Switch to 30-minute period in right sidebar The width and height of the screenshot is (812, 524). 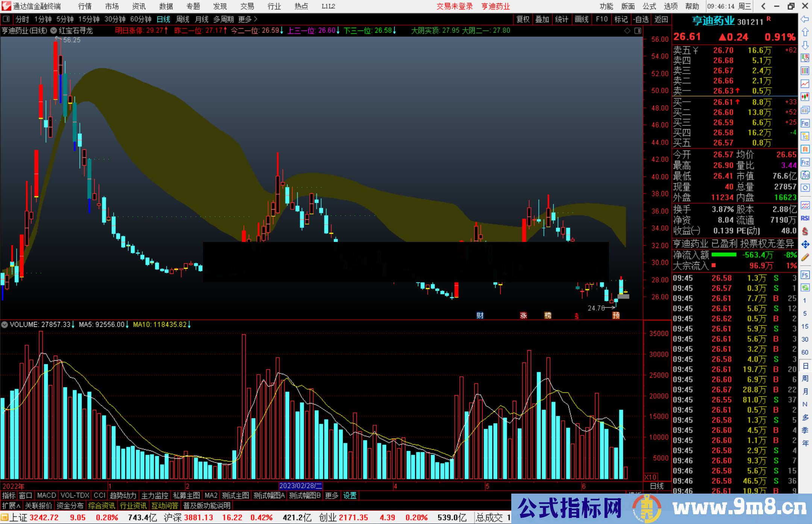(x=805, y=339)
